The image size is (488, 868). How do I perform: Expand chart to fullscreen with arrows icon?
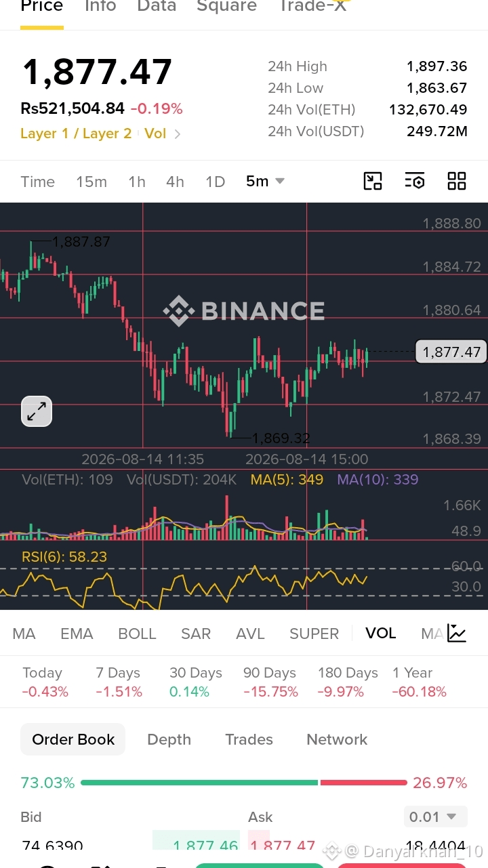[37, 411]
